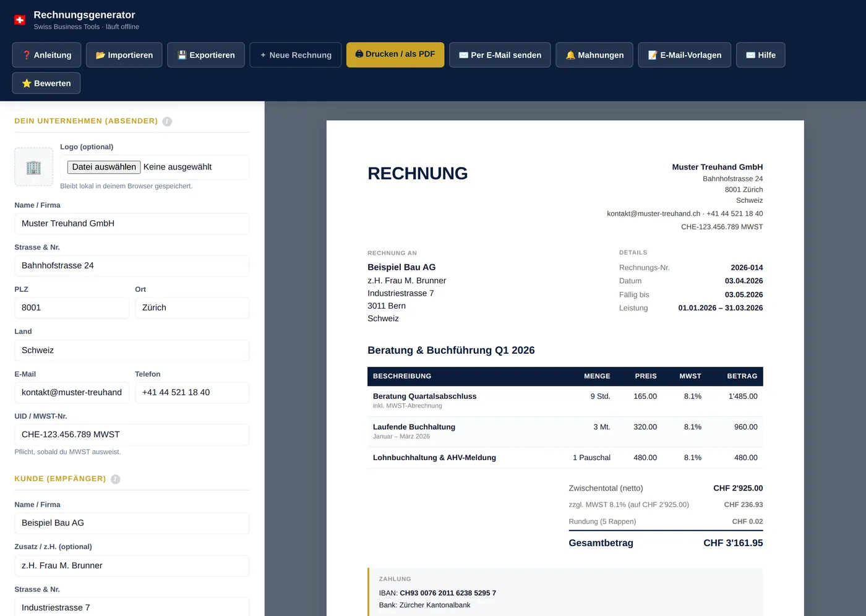Click the IBAN number in payment box
The width and height of the screenshot is (866, 616).
pyautogui.click(x=448, y=593)
